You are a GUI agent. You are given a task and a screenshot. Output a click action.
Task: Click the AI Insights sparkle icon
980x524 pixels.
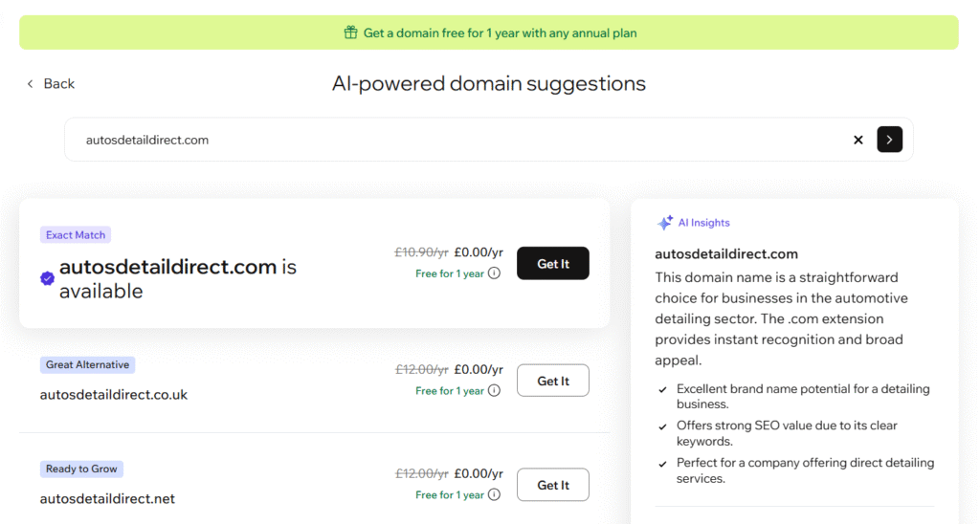[665, 223]
